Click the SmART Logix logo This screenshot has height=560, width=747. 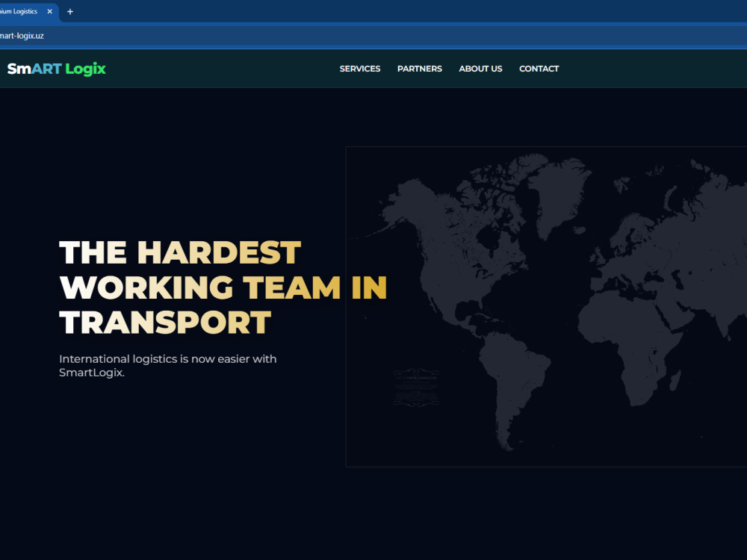[56, 69]
